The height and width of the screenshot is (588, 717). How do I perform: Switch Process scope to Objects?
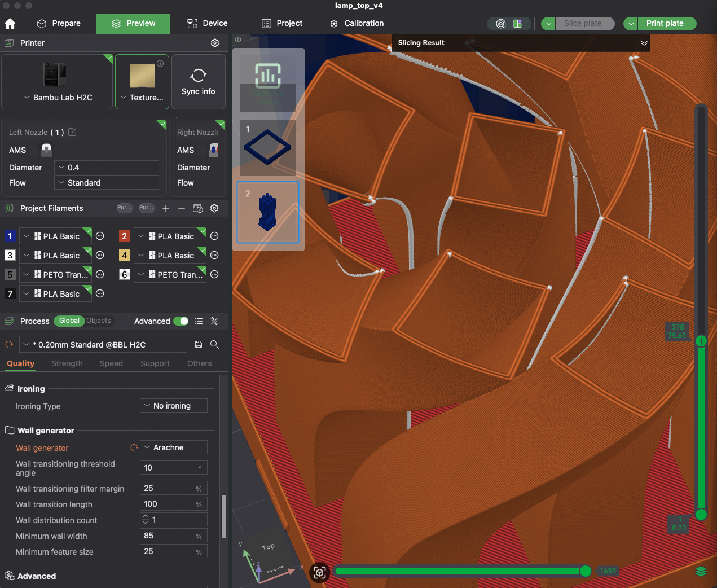[x=98, y=321]
